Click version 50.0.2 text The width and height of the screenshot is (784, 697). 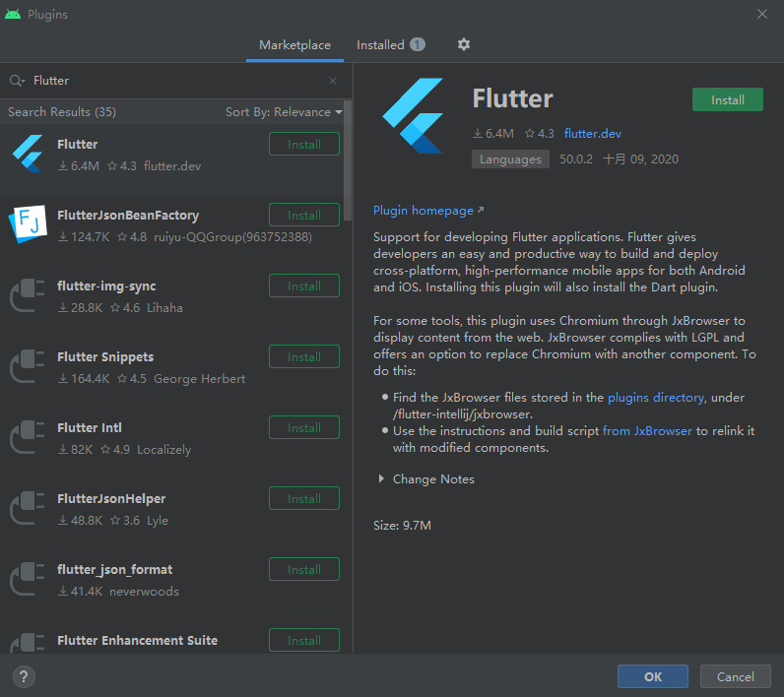coord(575,159)
